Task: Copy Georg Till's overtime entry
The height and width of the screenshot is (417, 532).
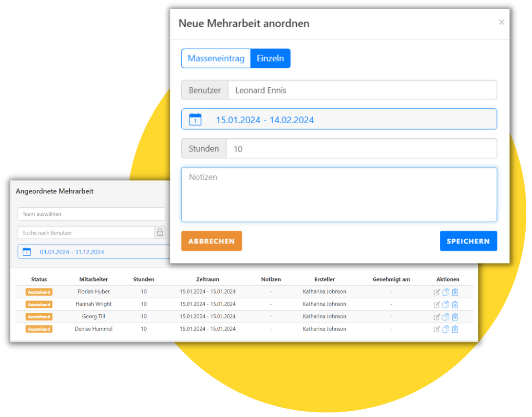Action: tap(445, 317)
